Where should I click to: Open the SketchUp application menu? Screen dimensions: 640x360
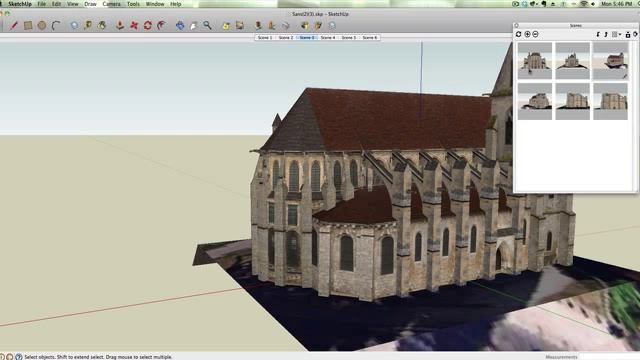(x=20, y=4)
